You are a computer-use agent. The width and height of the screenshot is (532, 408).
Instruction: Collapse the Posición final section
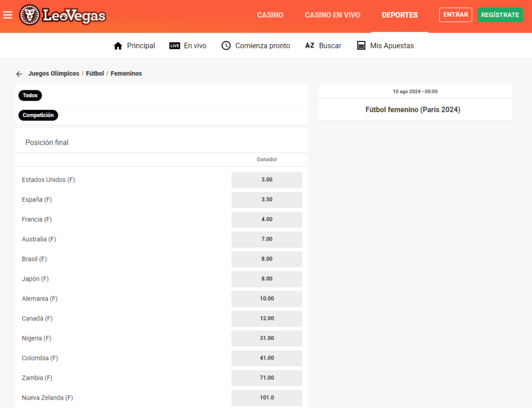pyautogui.click(x=47, y=142)
